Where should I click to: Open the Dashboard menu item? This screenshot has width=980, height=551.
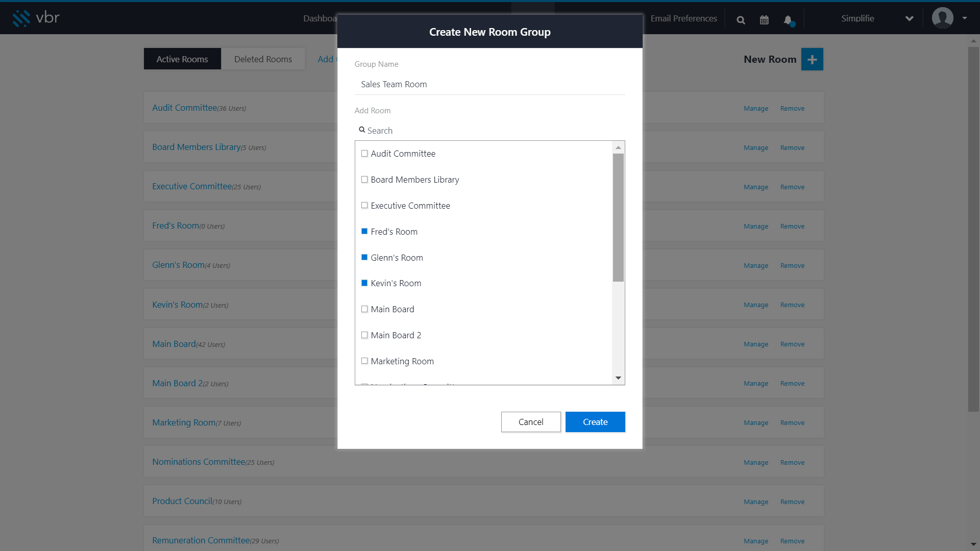click(x=320, y=18)
